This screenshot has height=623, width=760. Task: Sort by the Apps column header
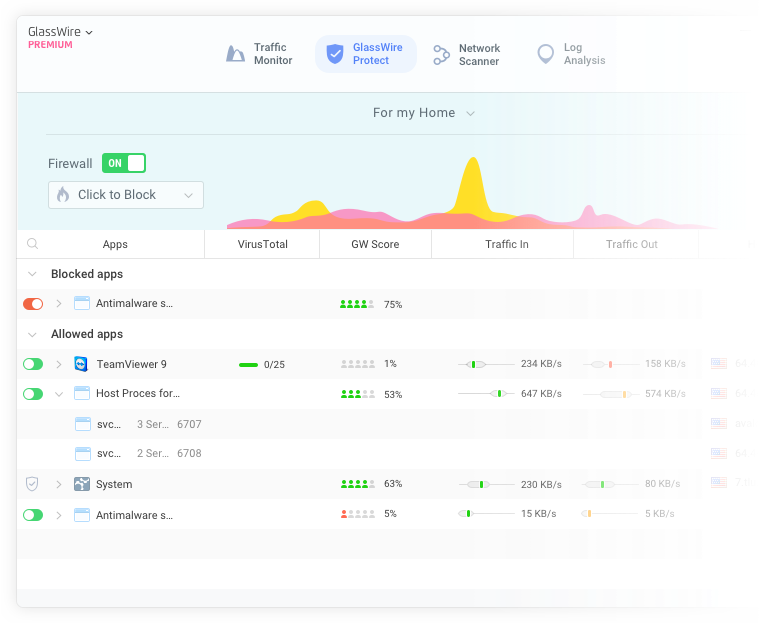coord(115,244)
